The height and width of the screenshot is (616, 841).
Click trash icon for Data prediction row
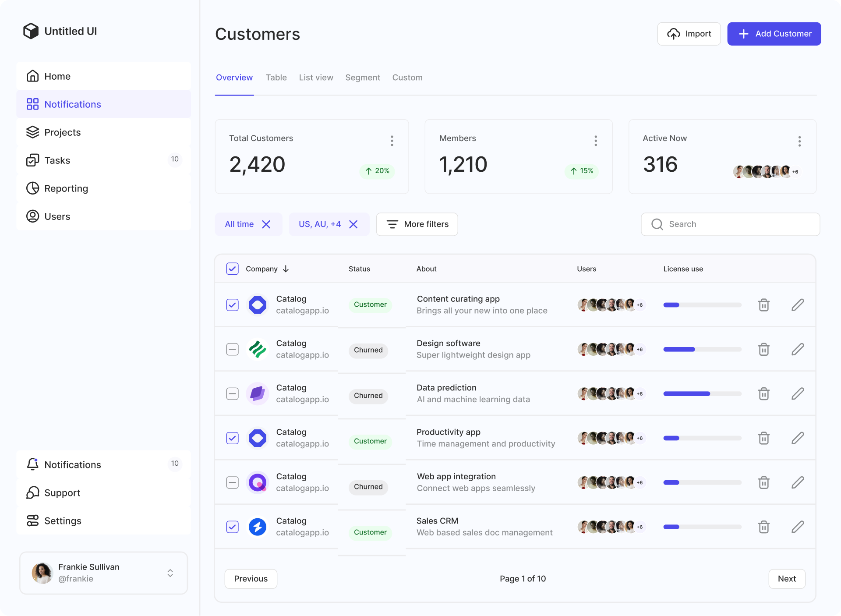click(x=763, y=393)
